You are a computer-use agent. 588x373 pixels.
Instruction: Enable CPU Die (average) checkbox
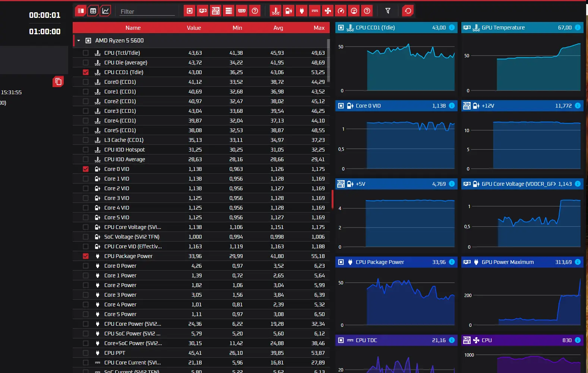pyautogui.click(x=86, y=63)
